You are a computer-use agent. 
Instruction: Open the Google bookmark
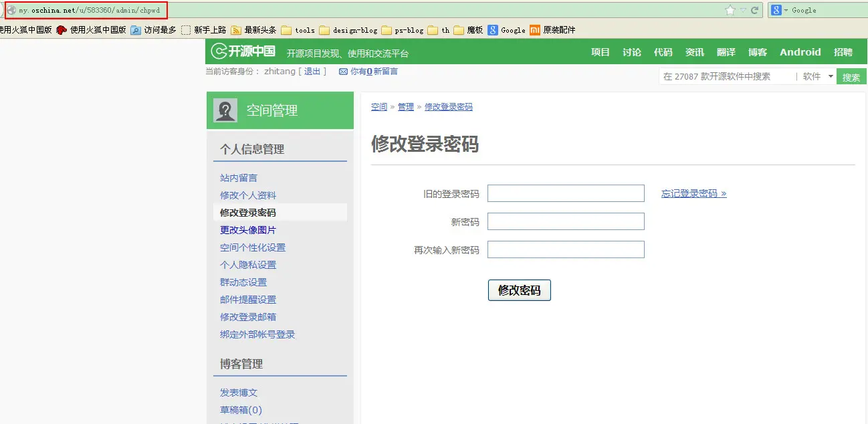pos(506,30)
